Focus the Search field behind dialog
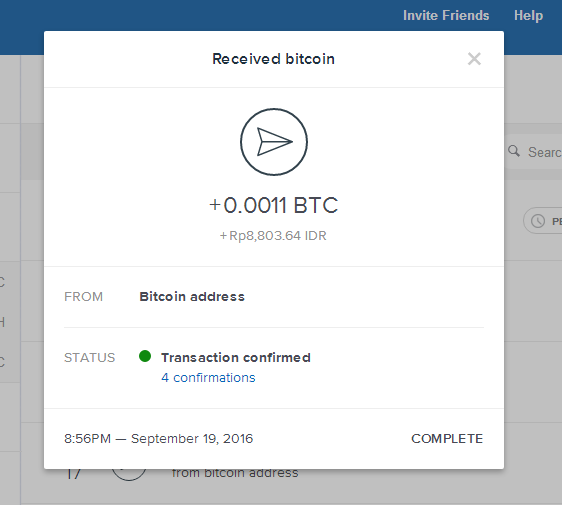This screenshot has height=505, width=562. (533, 152)
